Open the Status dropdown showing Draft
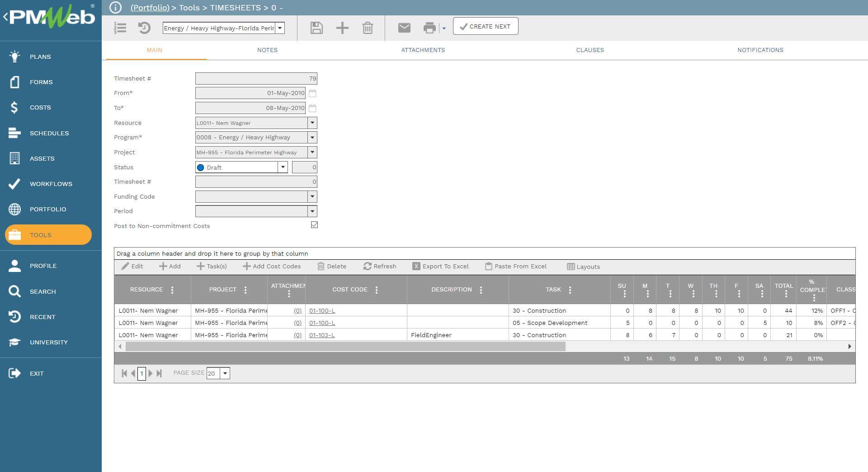Image resolution: width=868 pixels, height=472 pixels. tap(283, 167)
